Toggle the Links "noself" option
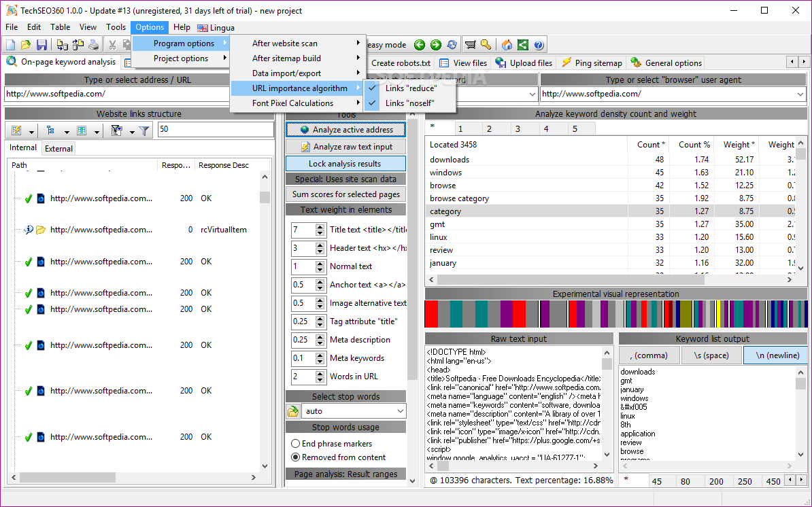 (x=410, y=103)
